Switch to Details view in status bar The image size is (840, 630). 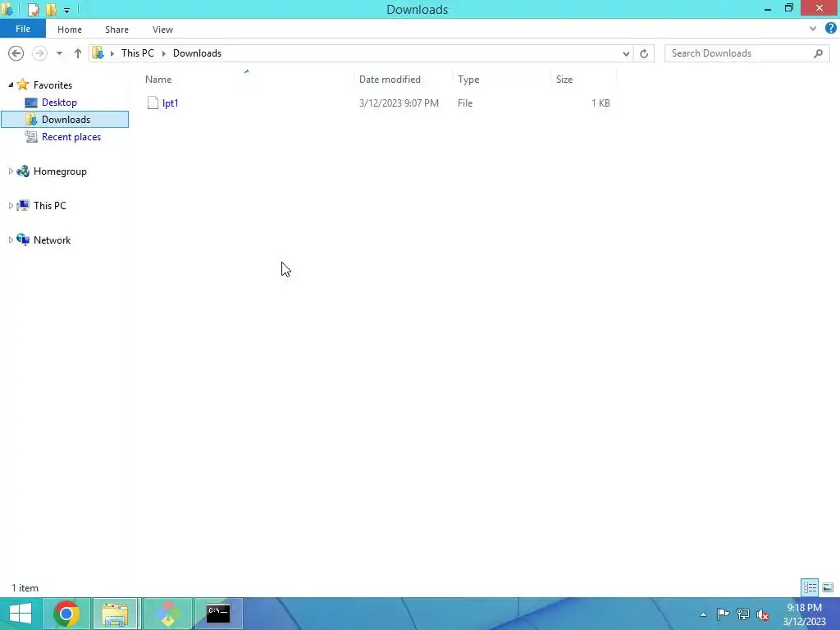tap(810, 587)
